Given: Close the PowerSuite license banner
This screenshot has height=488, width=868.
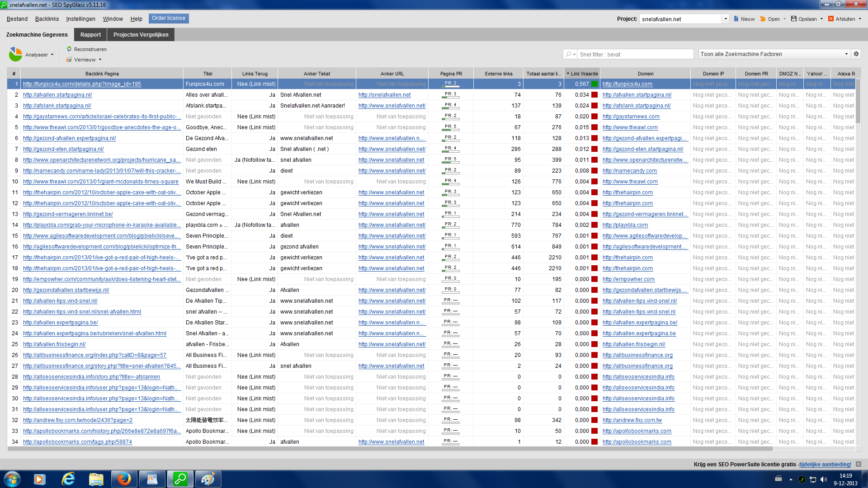Looking at the screenshot, I should (x=859, y=464).
